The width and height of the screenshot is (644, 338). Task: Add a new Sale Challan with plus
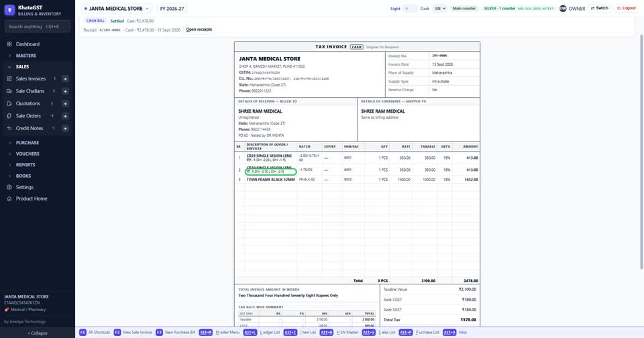tap(65, 91)
